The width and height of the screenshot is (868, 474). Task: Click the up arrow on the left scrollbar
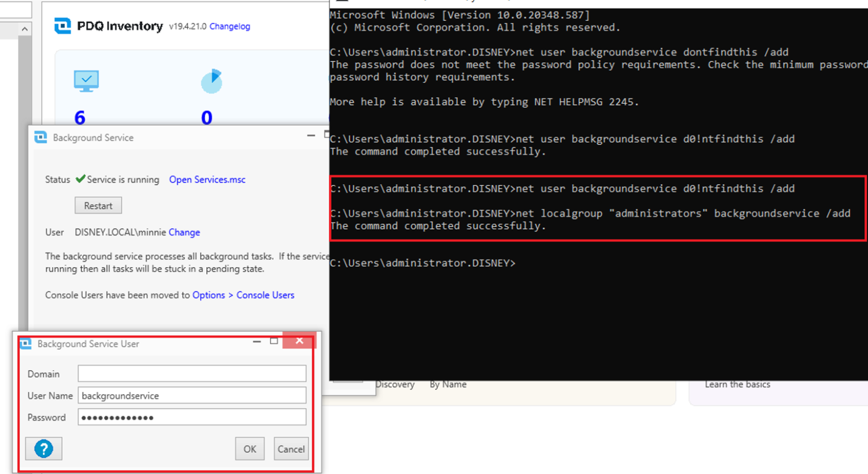tap(25, 29)
